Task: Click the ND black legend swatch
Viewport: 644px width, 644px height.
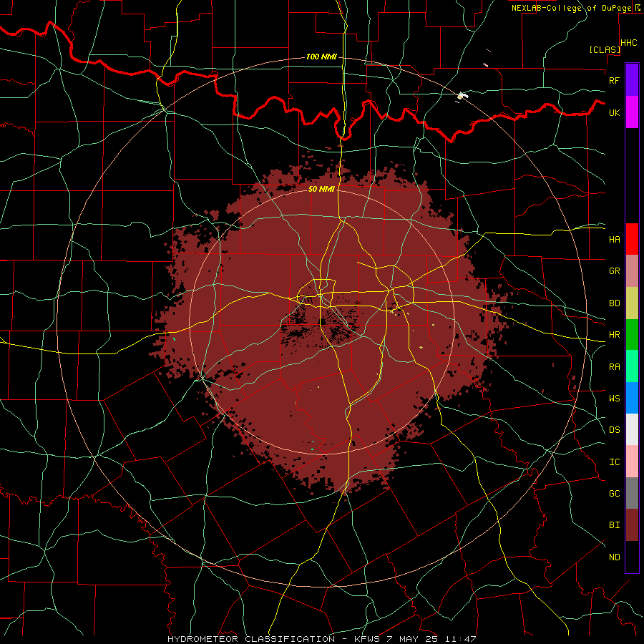Action: [632, 557]
